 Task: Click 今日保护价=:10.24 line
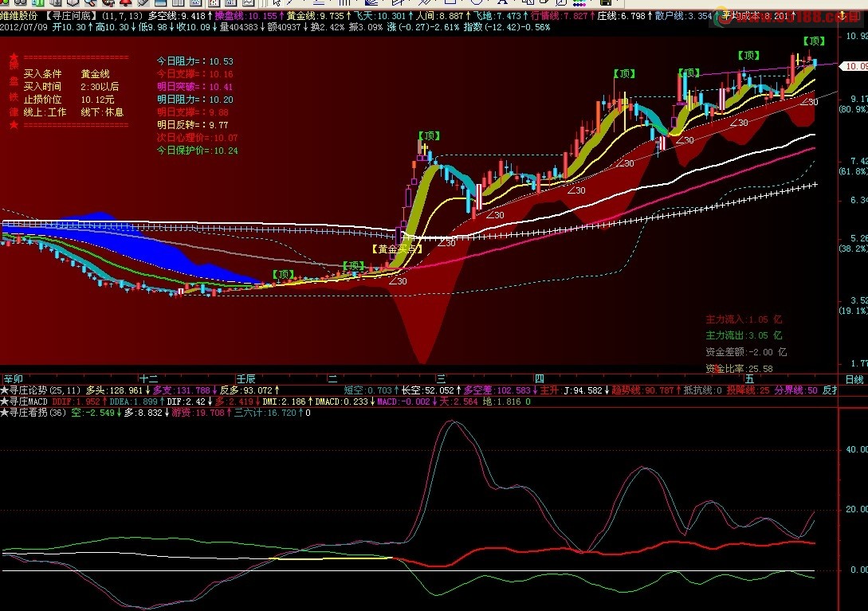[x=197, y=150]
